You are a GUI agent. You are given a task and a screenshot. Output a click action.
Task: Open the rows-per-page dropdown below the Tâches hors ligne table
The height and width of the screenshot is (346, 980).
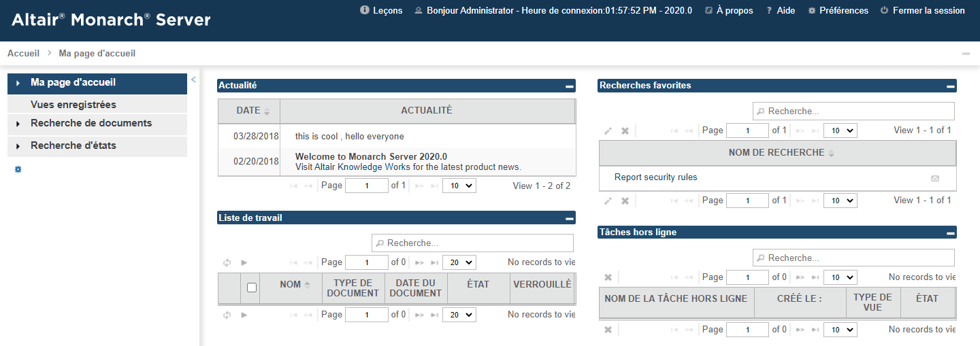point(840,330)
